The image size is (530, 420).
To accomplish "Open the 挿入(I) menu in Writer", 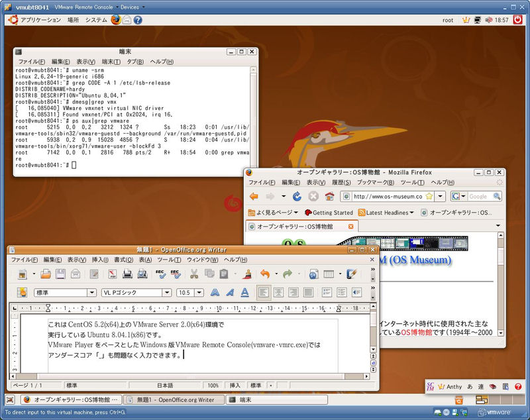I will (x=100, y=260).
